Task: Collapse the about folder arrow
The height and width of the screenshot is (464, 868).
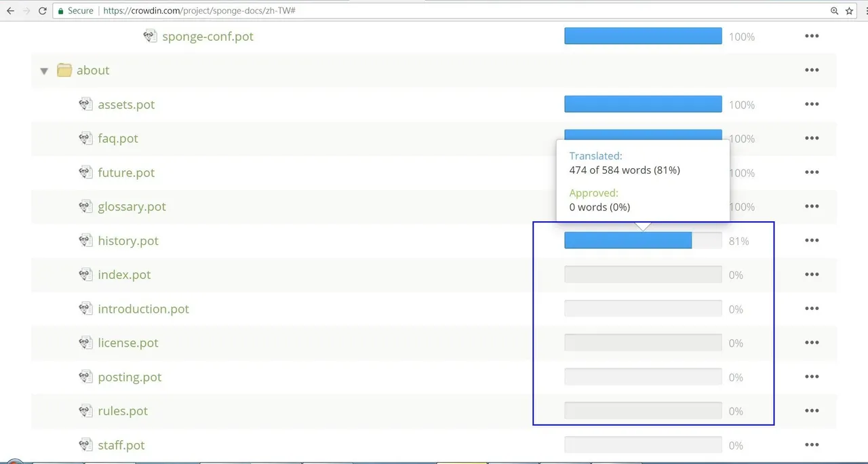Action: 44,71
